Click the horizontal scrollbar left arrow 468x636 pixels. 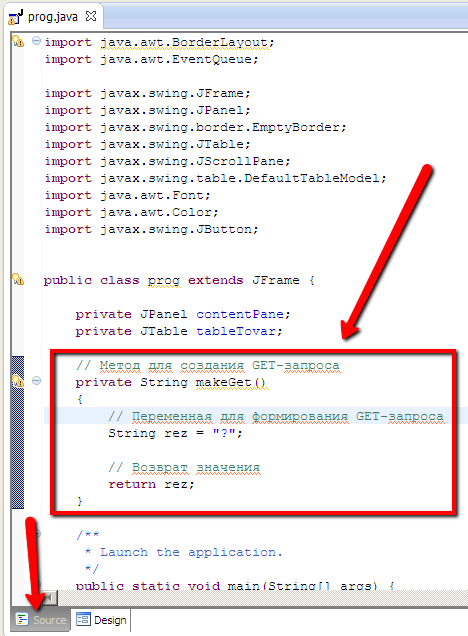pos(49,597)
